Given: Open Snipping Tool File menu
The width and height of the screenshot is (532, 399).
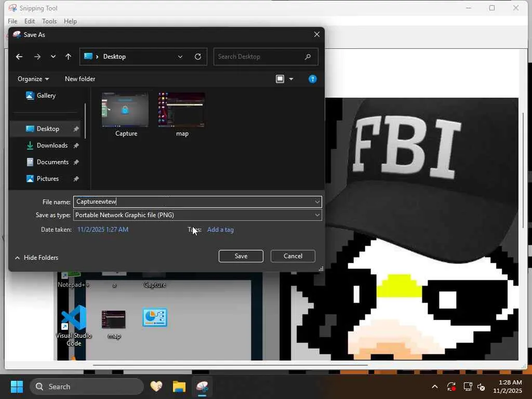Looking at the screenshot, I should tap(12, 21).
